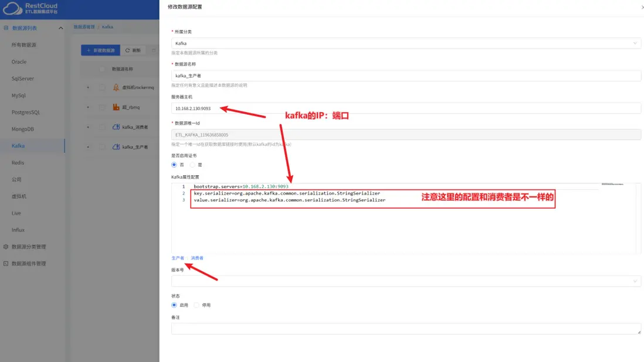
Task: Expand the kafka_消费者 row
Action: (x=88, y=127)
